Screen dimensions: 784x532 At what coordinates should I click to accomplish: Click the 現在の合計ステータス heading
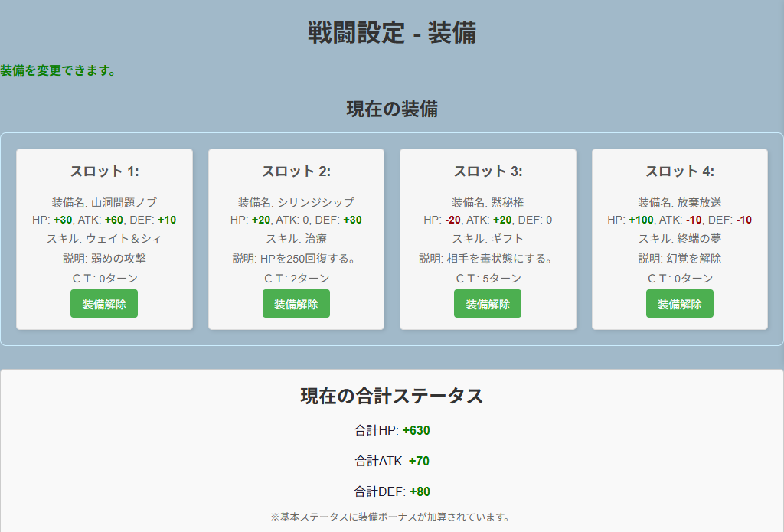[x=392, y=397]
